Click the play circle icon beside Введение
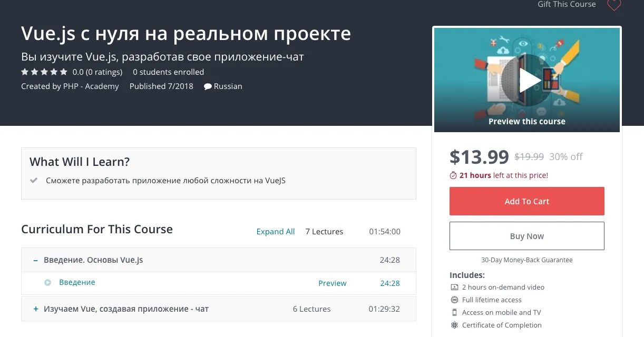The width and height of the screenshot is (644, 337). click(48, 283)
